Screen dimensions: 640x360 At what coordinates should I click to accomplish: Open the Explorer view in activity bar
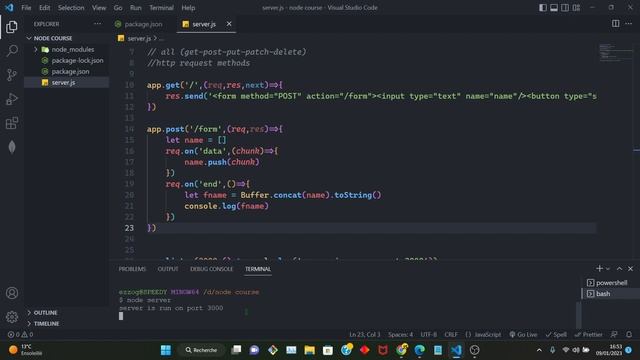(x=12, y=27)
